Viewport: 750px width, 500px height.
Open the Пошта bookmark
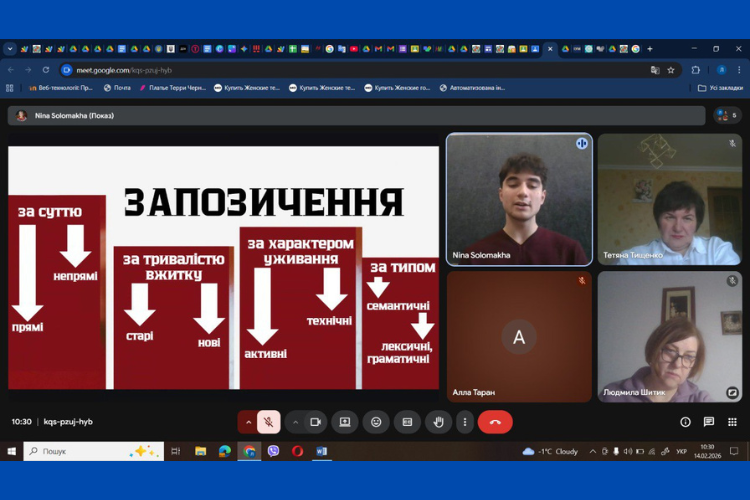click(x=117, y=88)
